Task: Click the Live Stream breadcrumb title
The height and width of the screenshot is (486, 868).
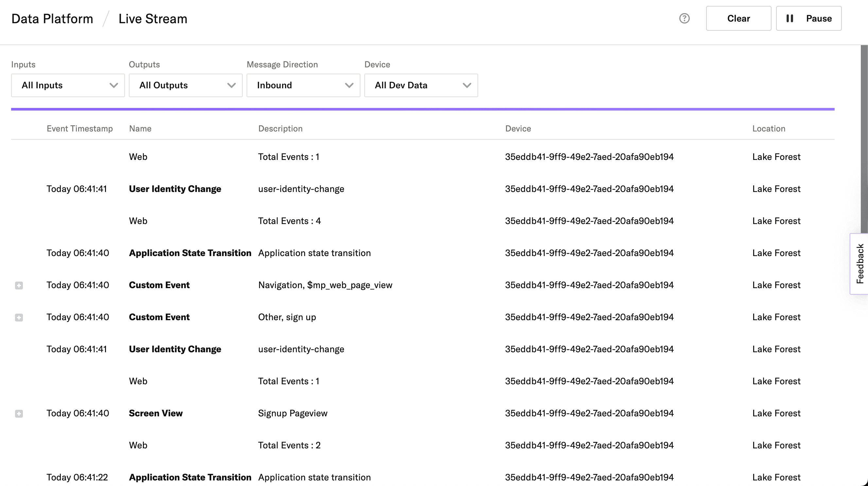Action: tap(153, 19)
